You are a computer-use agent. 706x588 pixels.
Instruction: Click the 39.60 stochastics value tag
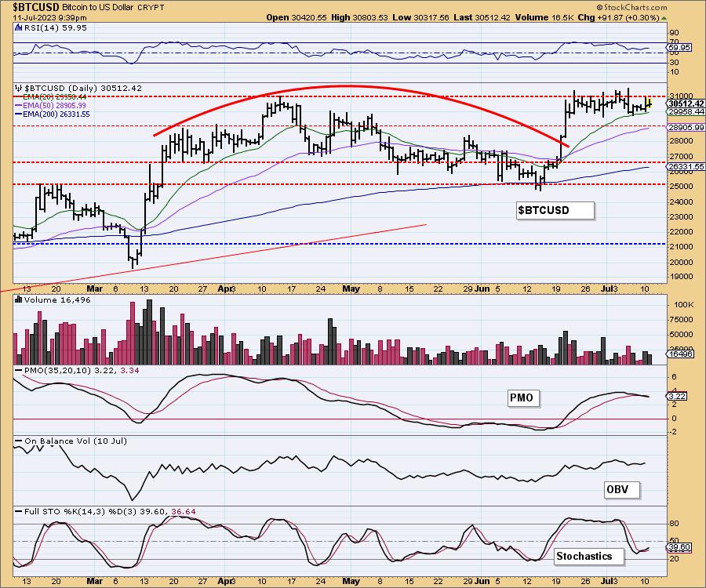tap(679, 547)
